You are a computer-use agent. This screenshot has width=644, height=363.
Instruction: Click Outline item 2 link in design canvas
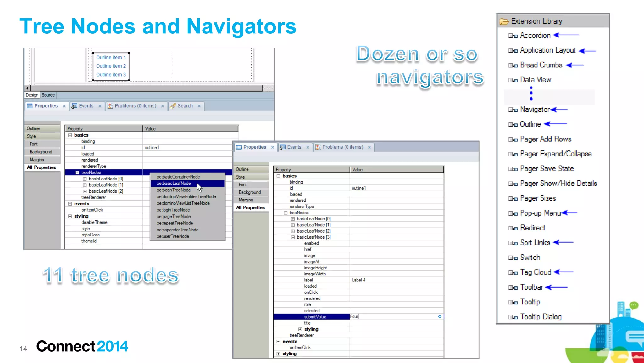pyautogui.click(x=111, y=66)
